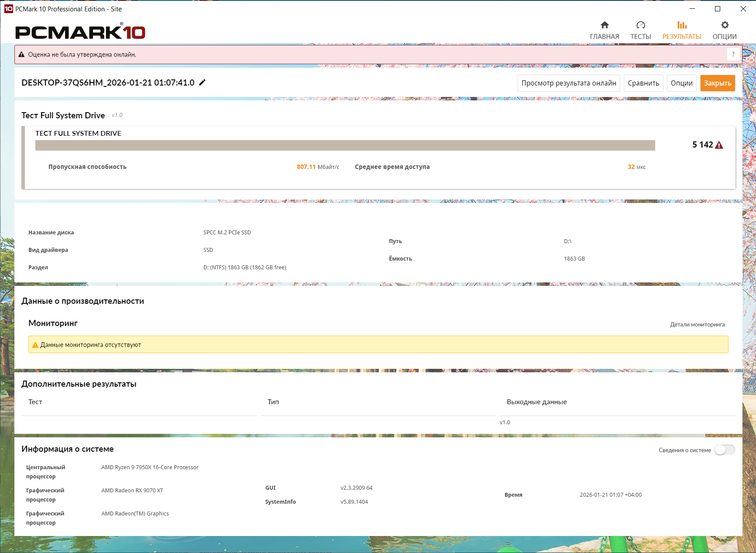Select the path value D:\

point(567,241)
